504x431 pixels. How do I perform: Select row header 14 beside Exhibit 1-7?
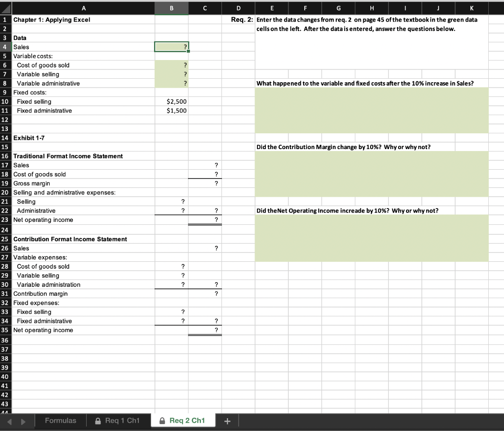pyautogui.click(x=5, y=138)
